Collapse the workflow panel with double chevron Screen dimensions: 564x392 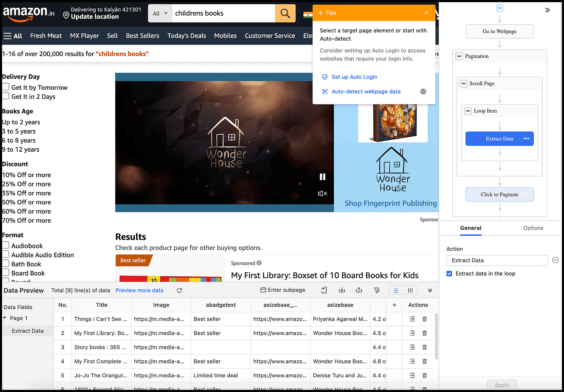(547, 10)
